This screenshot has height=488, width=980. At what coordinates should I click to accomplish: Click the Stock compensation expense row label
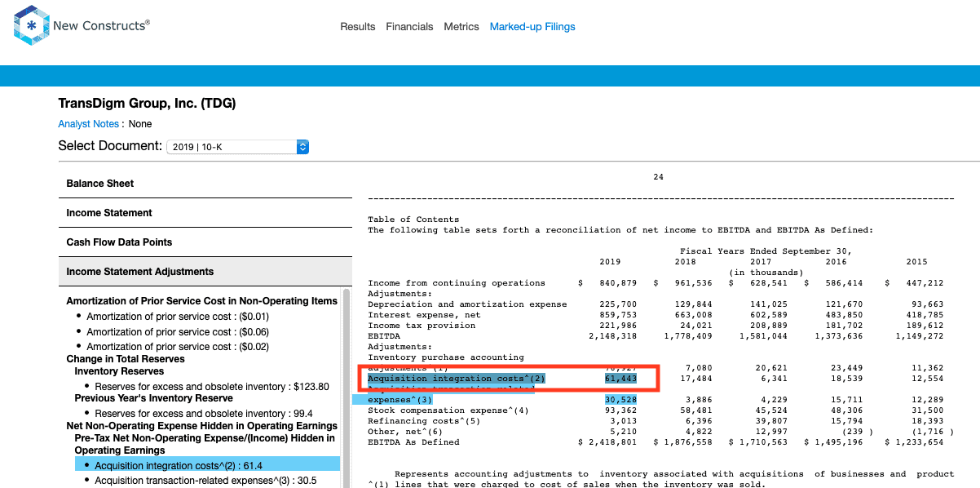point(448,410)
